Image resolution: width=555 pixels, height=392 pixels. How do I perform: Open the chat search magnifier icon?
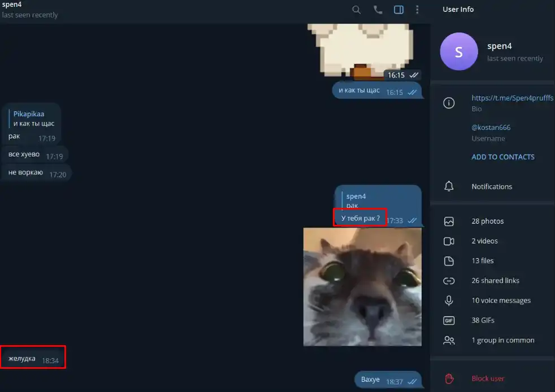[x=357, y=10]
